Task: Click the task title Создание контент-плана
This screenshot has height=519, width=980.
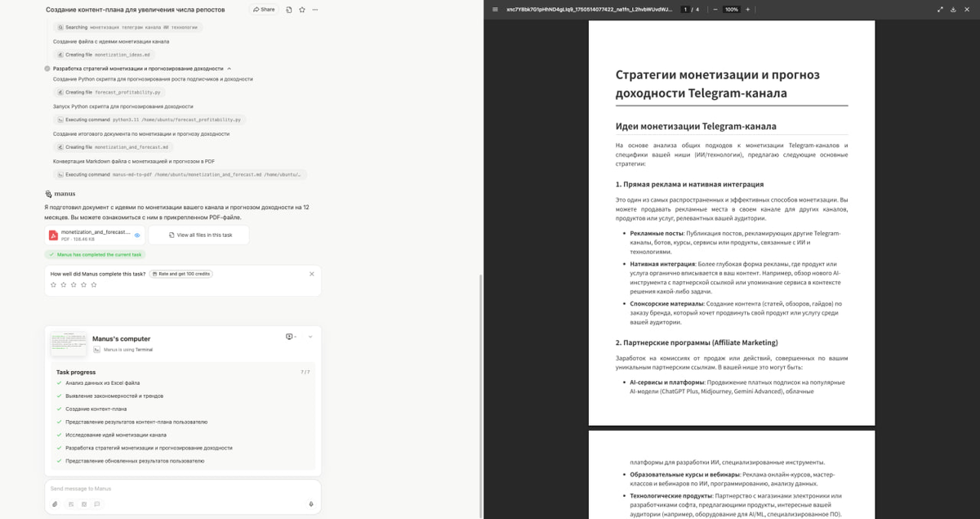Action: click(x=136, y=10)
